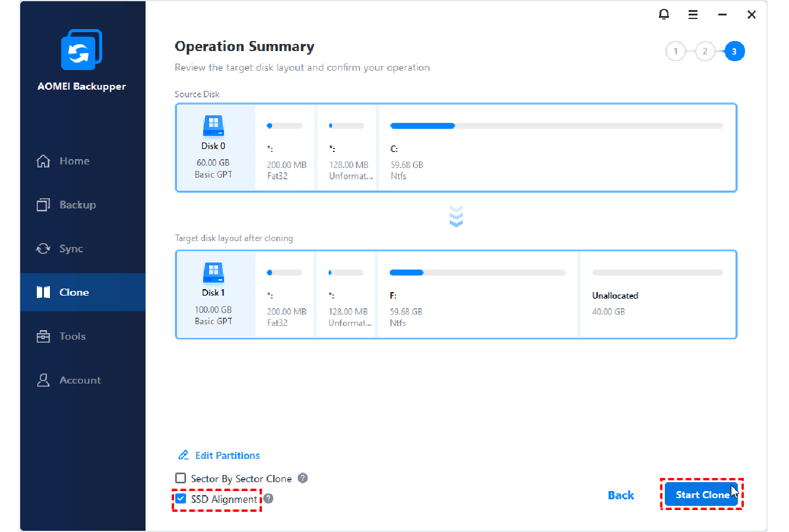Open help for Sector By Sector Clone
The height and width of the screenshot is (532, 789).
coord(303,478)
